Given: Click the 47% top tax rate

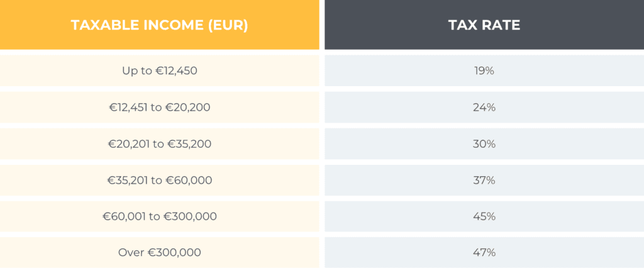Looking at the screenshot, I should click(x=484, y=253).
